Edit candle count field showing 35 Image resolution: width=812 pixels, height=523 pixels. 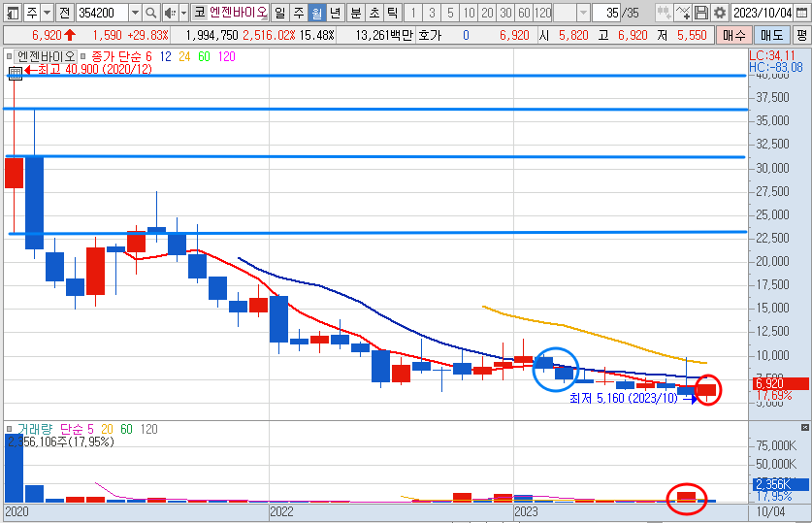tap(606, 12)
